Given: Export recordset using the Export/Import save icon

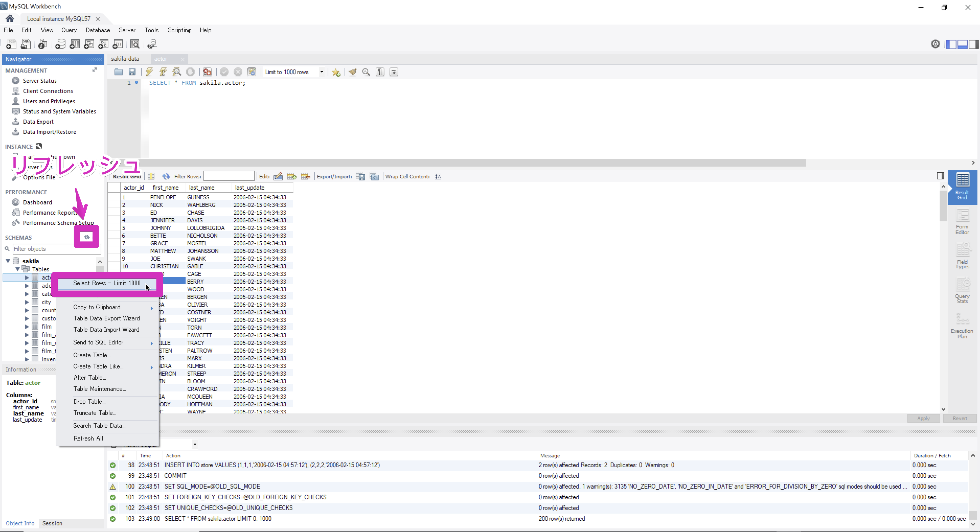Looking at the screenshot, I should (x=360, y=176).
